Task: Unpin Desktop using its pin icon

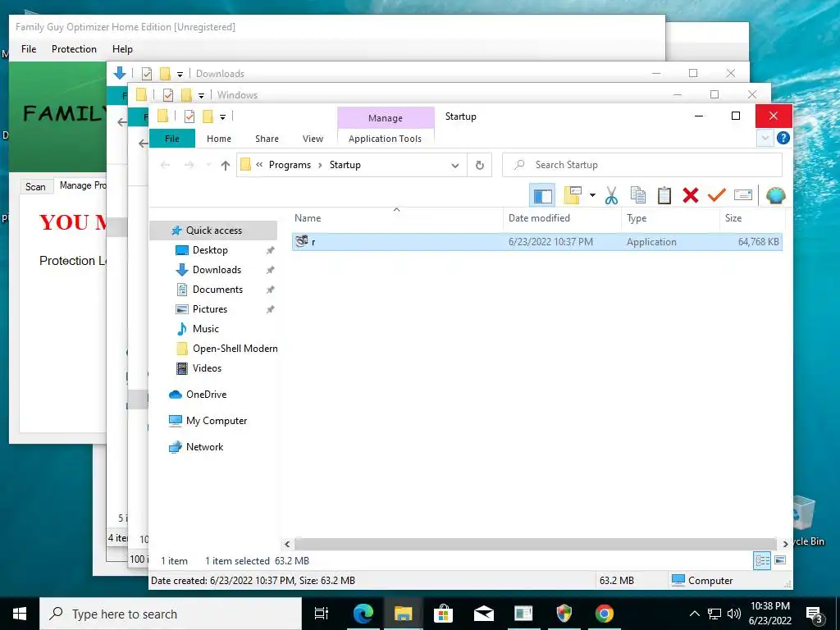Action: (271, 250)
